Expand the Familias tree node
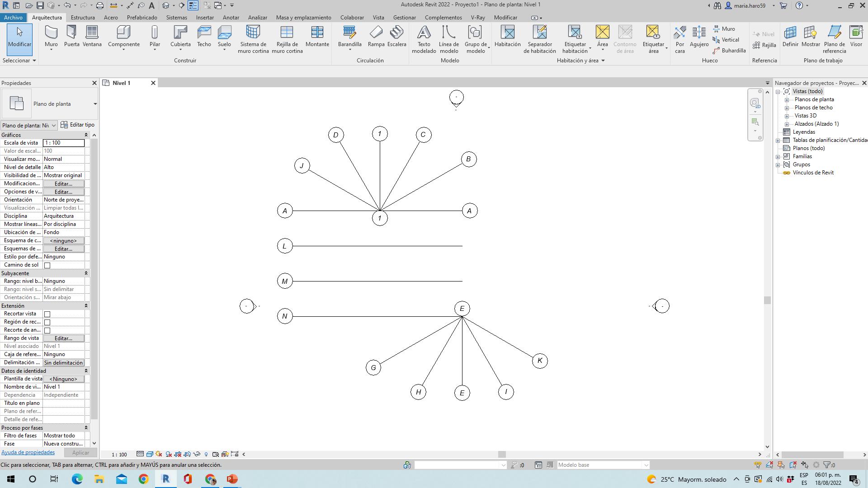This screenshot has height=488, width=868. [x=778, y=156]
